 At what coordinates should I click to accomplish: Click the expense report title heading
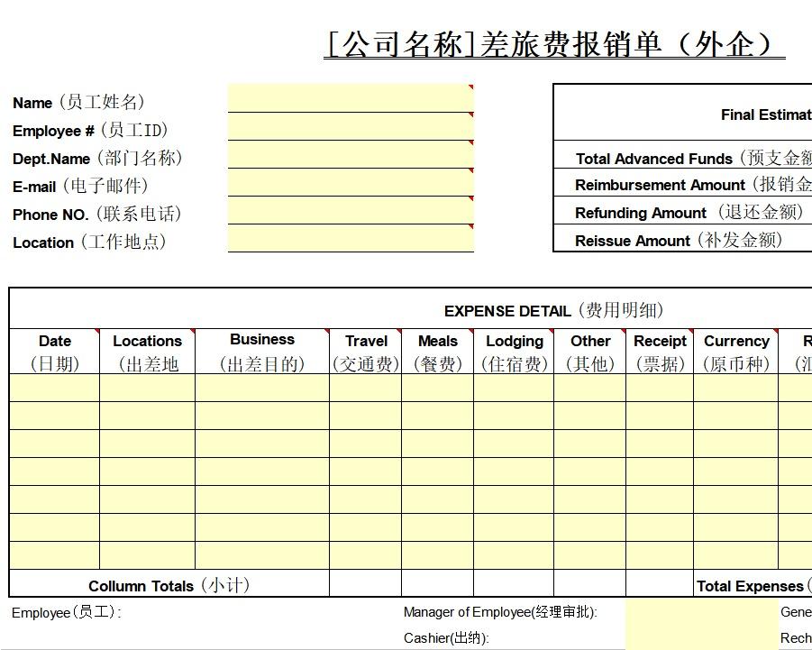[553, 44]
